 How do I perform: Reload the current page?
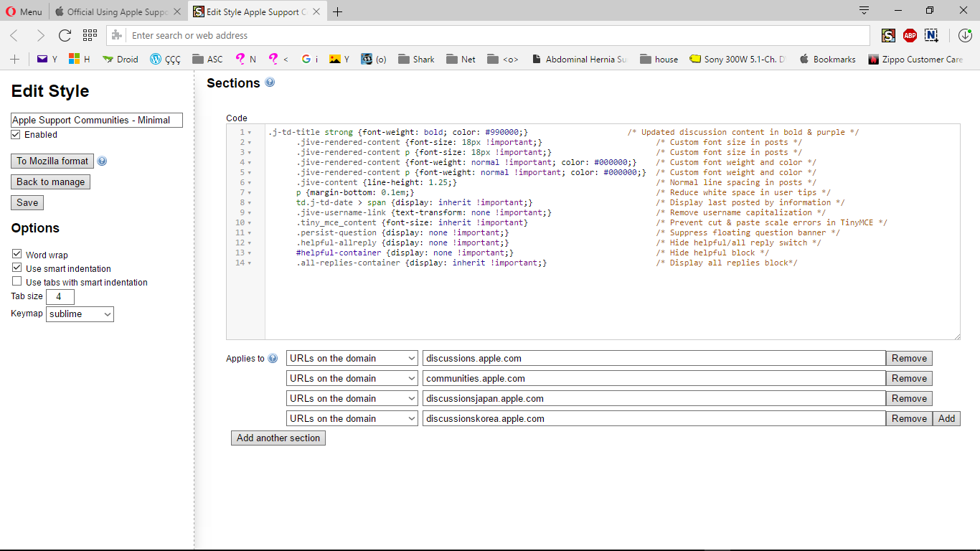(65, 35)
